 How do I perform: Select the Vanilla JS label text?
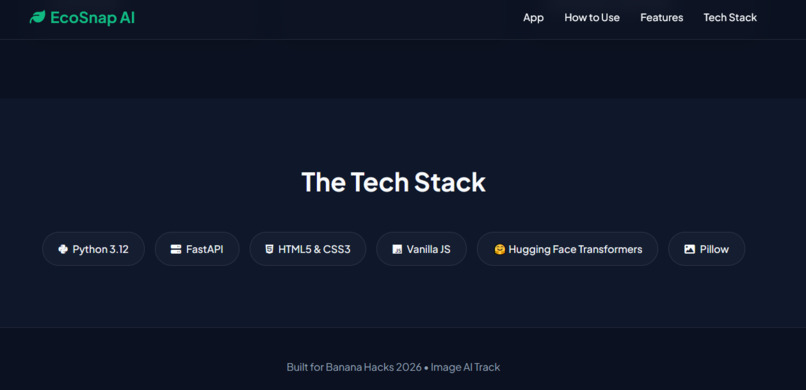click(428, 249)
